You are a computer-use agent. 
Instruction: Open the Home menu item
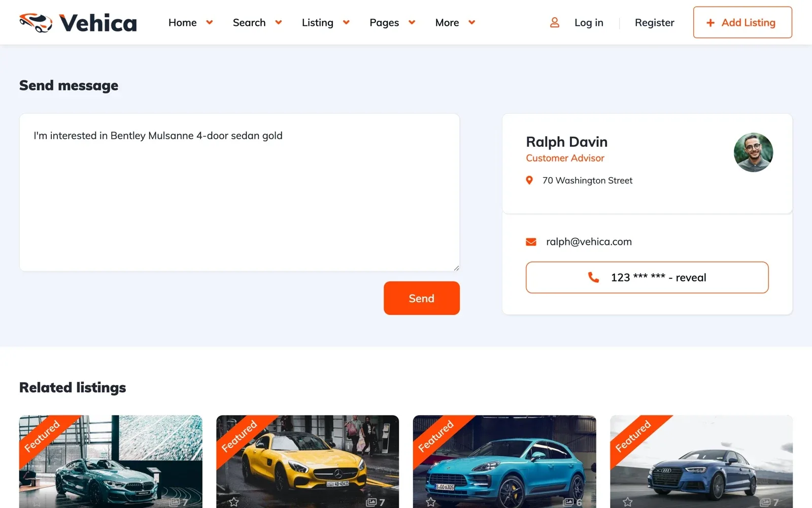click(182, 22)
